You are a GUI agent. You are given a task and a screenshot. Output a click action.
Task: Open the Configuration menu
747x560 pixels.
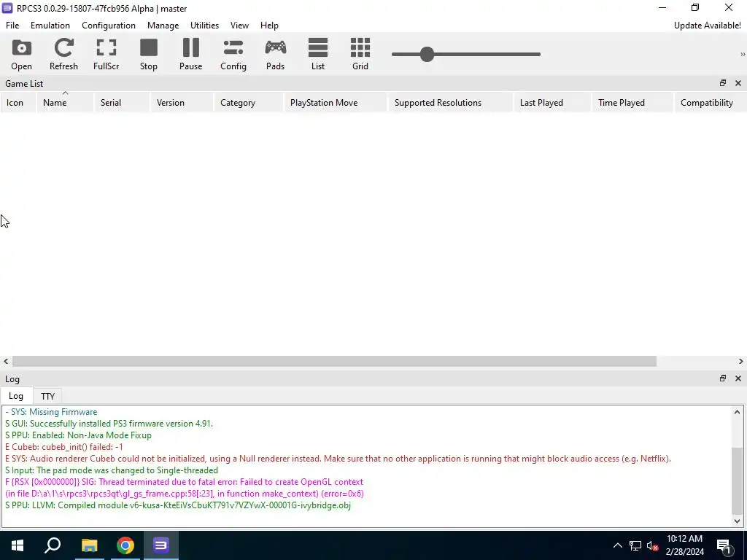click(x=109, y=26)
